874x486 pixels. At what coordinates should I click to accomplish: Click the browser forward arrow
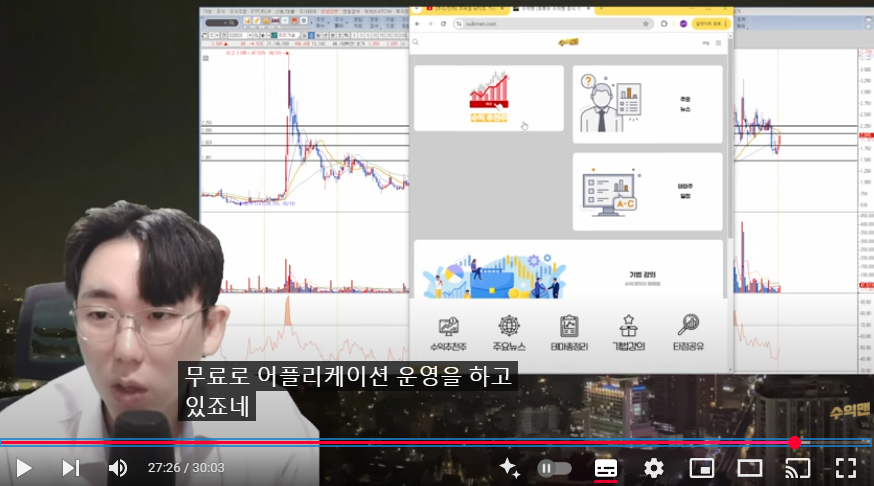click(x=430, y=23)
